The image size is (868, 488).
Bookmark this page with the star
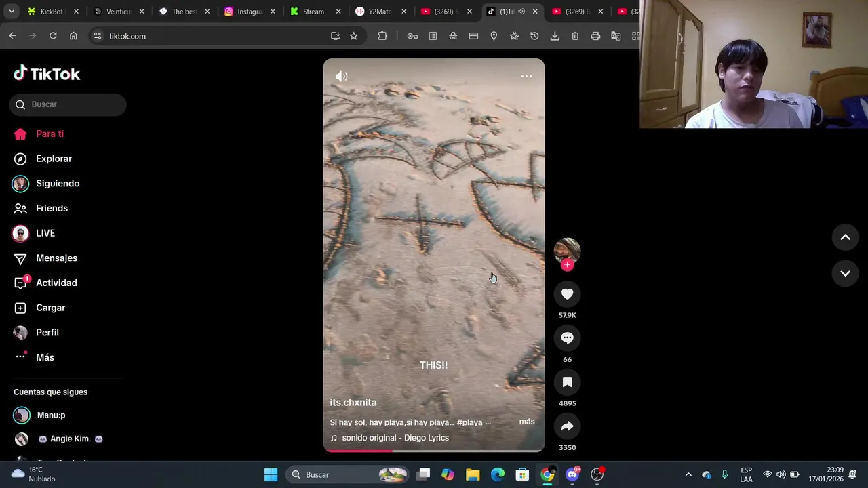(353, 36)
